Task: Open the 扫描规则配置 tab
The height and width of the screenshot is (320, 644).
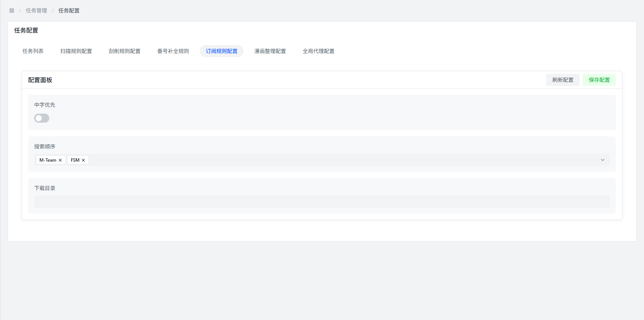Action: tap(76, 51)
